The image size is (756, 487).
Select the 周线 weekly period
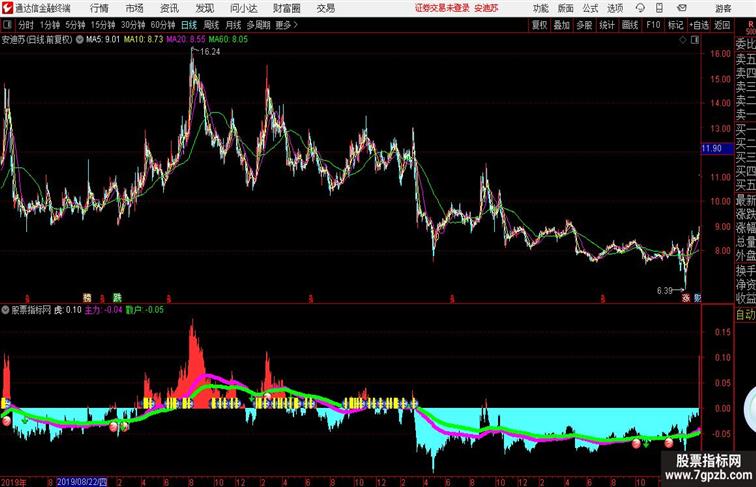211,25
